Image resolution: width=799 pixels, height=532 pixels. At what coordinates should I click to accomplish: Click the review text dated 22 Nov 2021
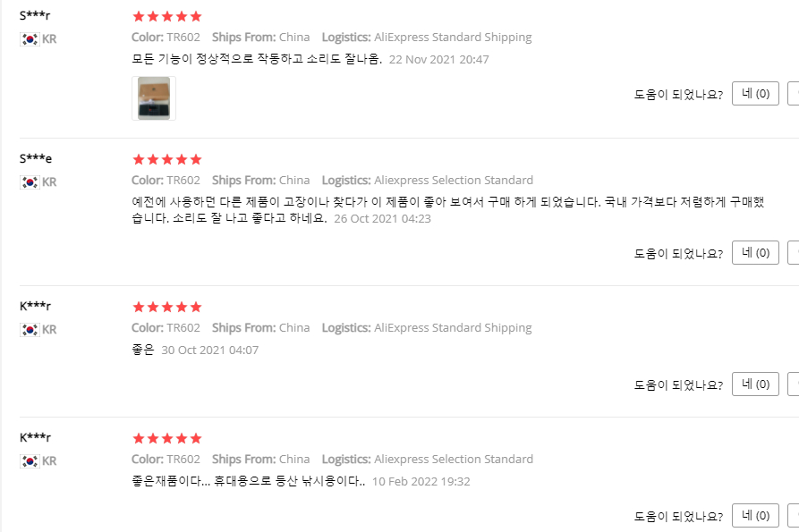257,59
